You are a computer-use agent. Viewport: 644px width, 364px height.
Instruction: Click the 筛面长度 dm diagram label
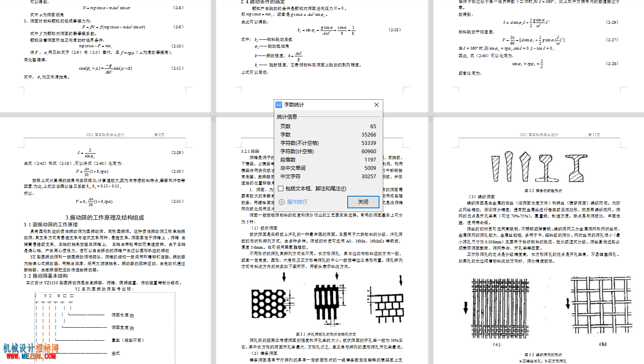click(123, 315)
